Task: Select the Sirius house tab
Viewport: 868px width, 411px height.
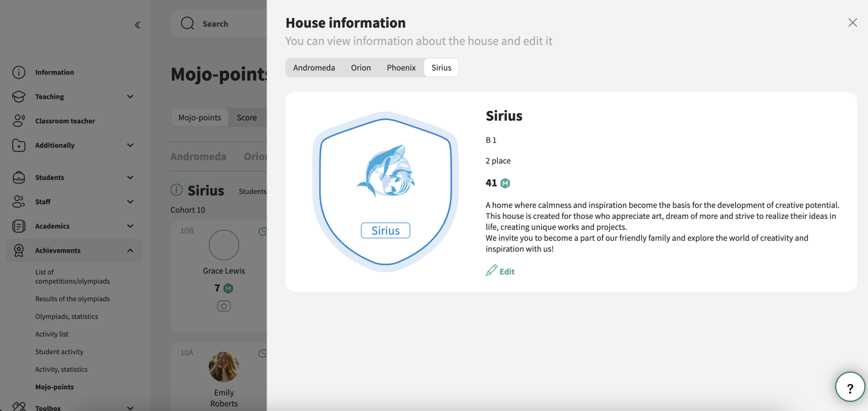Action: tap(441, 68)
